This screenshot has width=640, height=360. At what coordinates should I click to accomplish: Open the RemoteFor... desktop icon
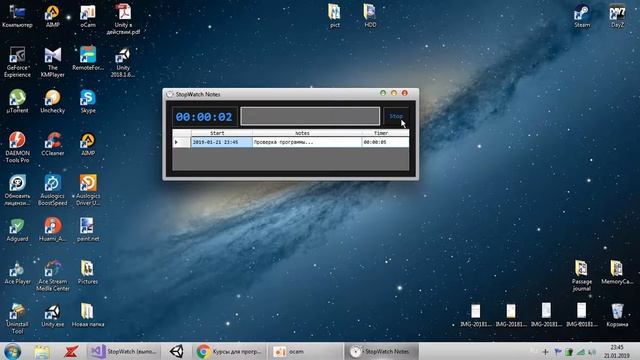coord(88,59)
